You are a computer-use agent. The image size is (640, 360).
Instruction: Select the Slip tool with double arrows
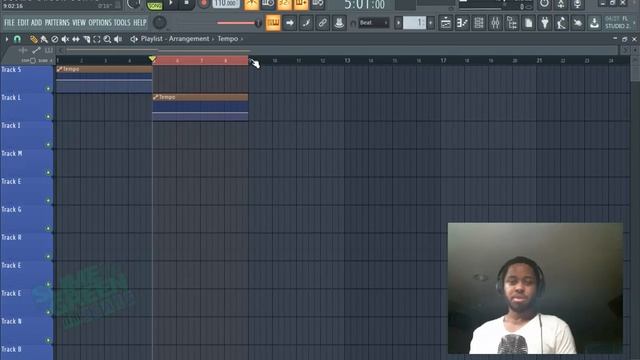point(76,39)
